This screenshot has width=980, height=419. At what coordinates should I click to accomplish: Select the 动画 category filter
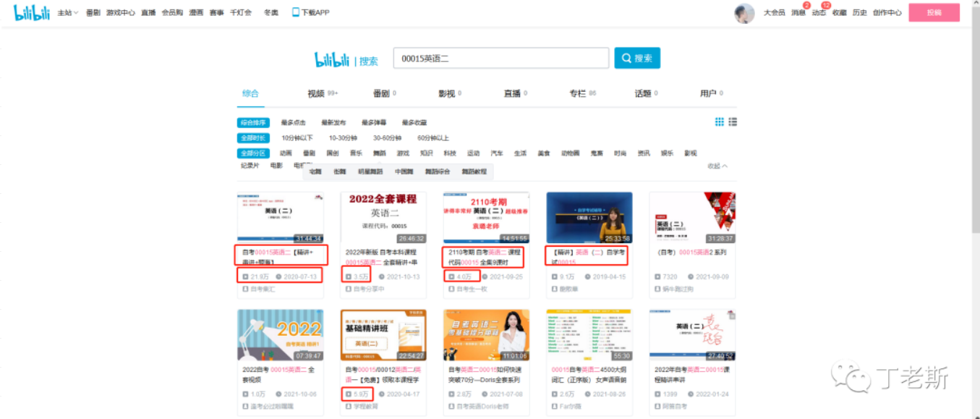[x=285, y=153]
